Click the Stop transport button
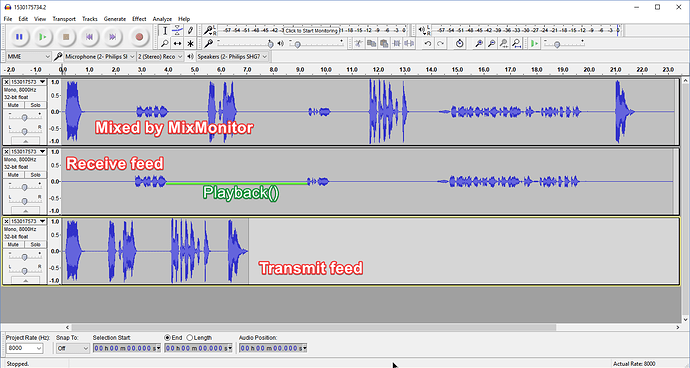690x368 pixels. pyautogui.click(x=66, y=37)
